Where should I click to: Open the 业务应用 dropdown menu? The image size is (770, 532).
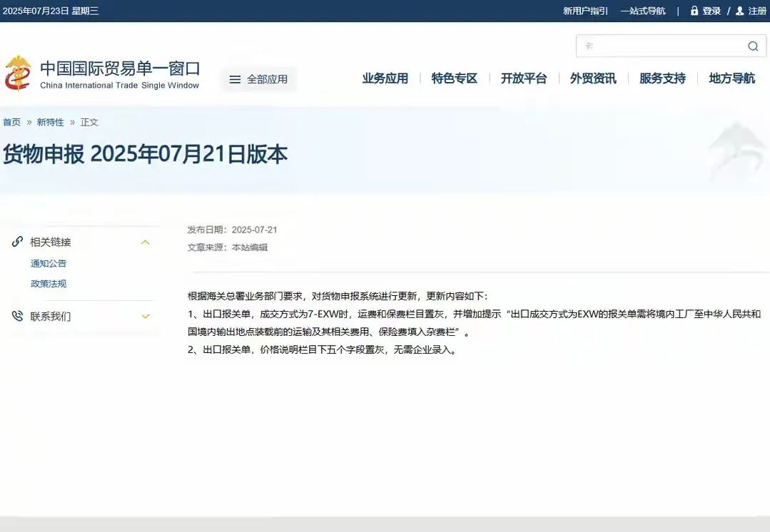coord(385,78)
